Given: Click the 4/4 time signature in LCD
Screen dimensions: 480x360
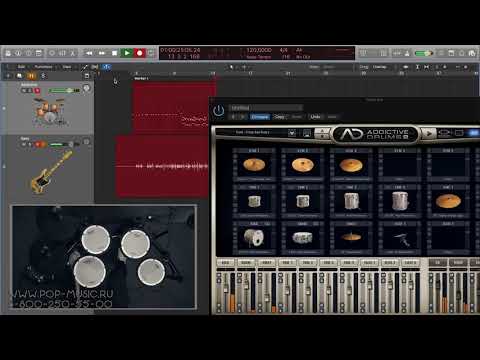Looking at the screenshot, I should coord(283,50).
